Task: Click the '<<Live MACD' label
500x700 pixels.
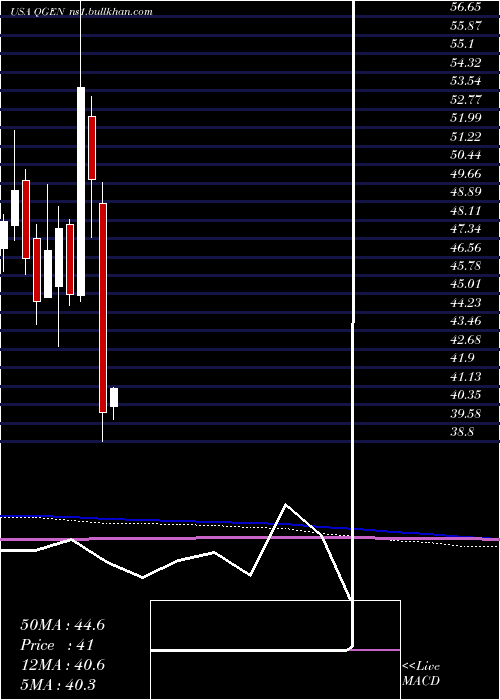Action: [x=421, y=674]
